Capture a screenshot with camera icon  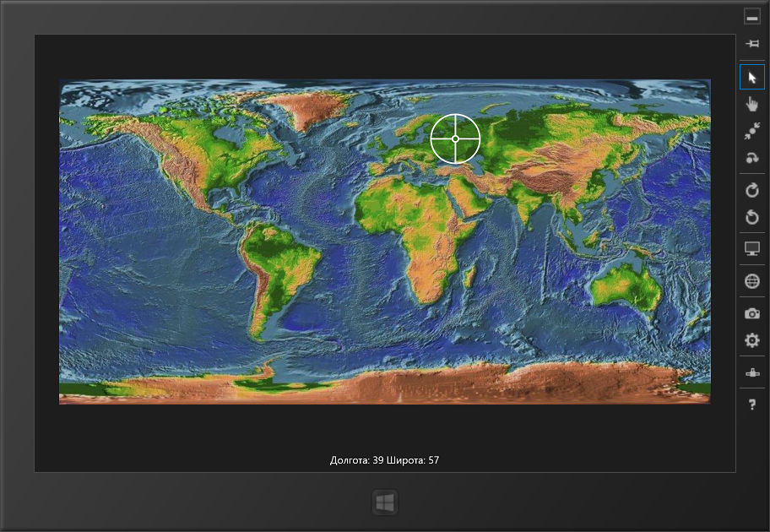coord(751,313)
